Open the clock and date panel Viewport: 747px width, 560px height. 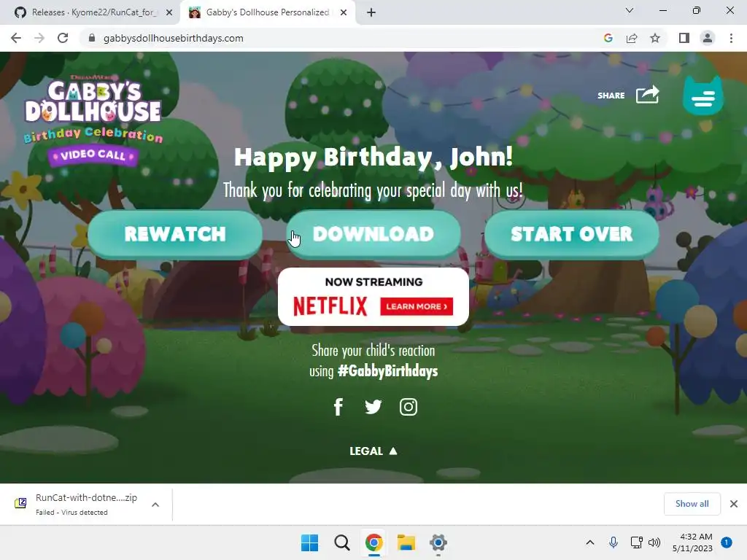coord(692,542)
